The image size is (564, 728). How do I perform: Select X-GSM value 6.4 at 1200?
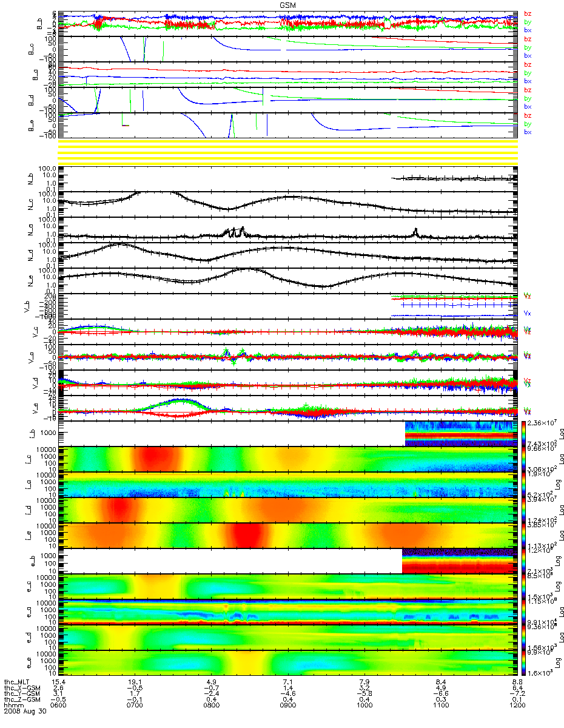coord(517,687)
